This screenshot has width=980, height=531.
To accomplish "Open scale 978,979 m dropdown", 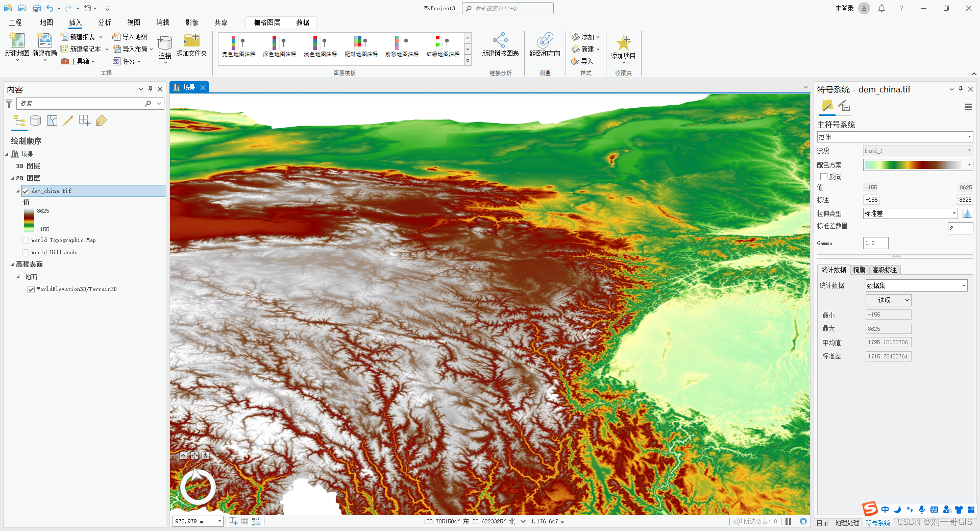I will pyautogui.click(x=219, y=521).
